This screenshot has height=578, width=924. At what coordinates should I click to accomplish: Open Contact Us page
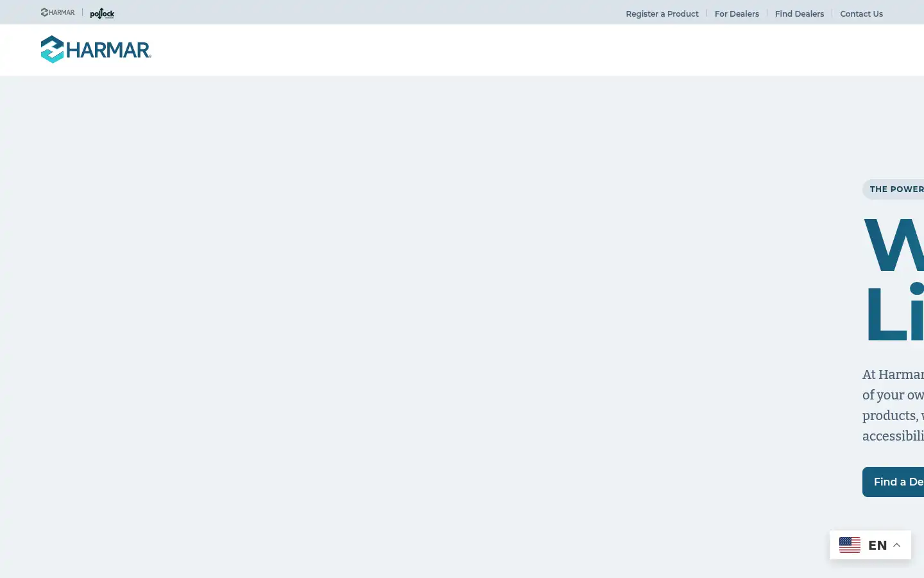pyautogui.click(x=861, y=13)
